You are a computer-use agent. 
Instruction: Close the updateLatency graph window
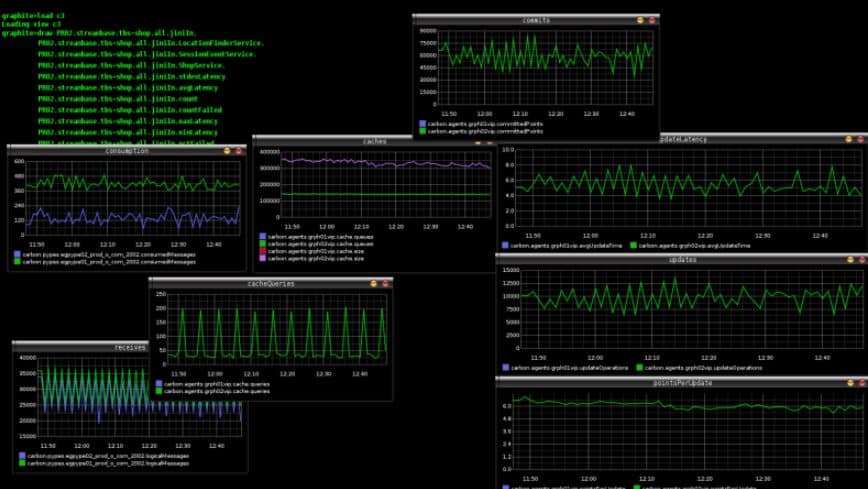click(861, 139)
